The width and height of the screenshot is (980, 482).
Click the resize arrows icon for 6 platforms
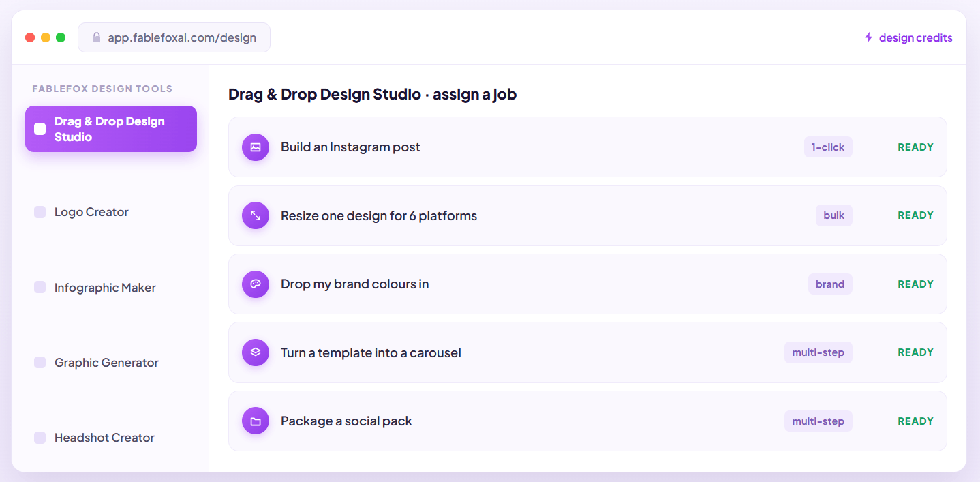pyautogui.click(x=256, y=215)
